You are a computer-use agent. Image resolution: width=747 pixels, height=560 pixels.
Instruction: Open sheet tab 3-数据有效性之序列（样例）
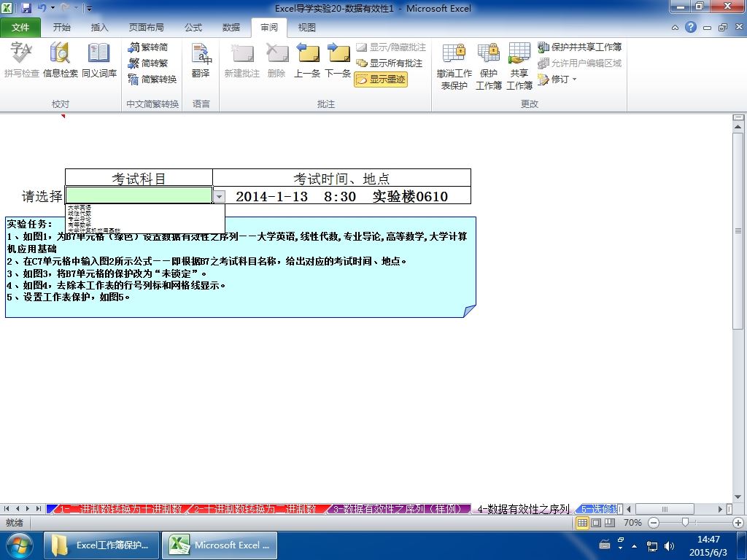(x=398, y=508)
